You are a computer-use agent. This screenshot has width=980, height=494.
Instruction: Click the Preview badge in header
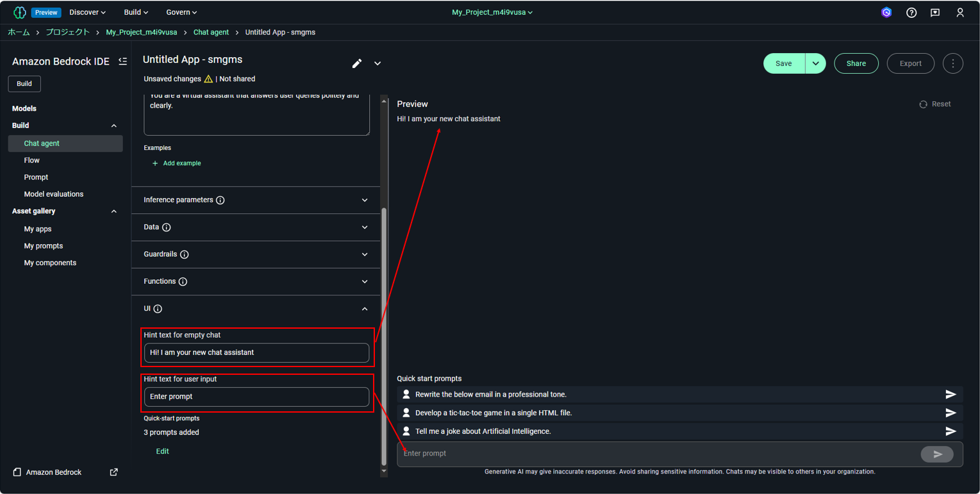click(46, 12)
